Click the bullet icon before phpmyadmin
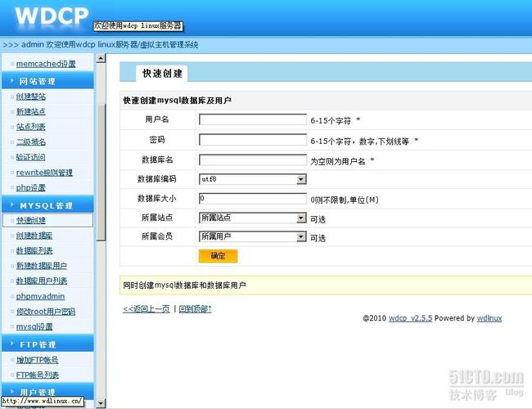 pos(12,296)
